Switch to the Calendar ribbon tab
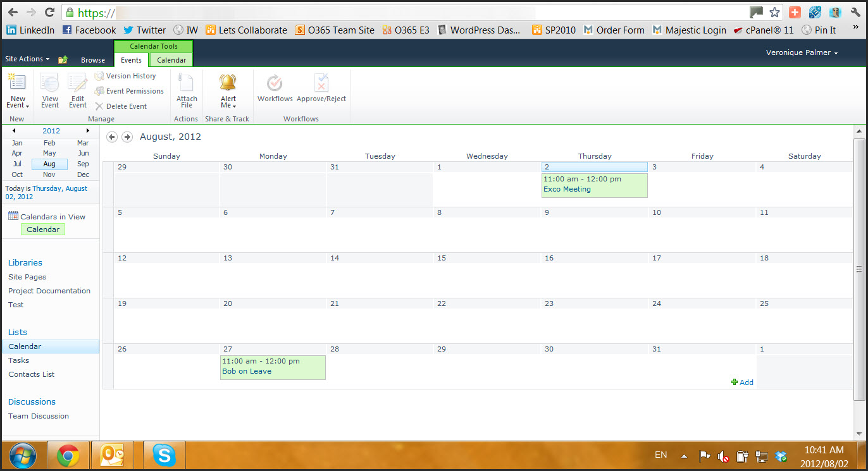868x471 pixels. (170, 60)
